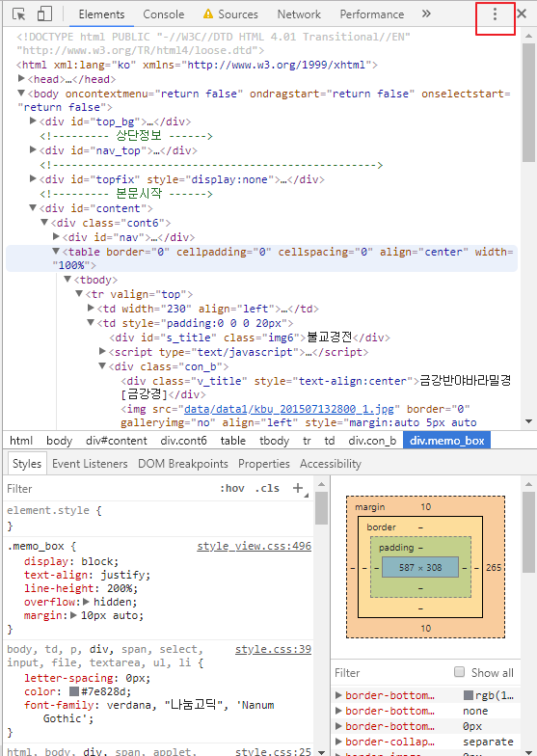
Task: Click the 587 × 308 content box
Action: point(420,567)
